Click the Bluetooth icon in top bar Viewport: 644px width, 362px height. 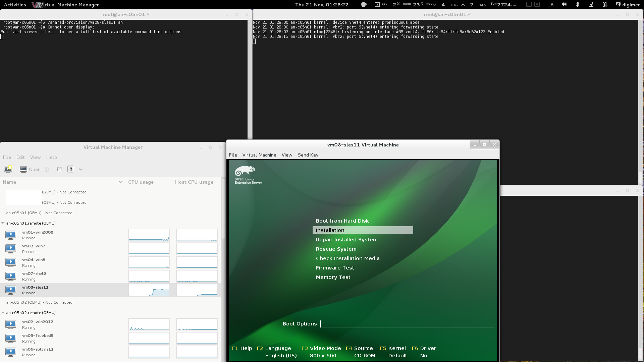(578, 5)
